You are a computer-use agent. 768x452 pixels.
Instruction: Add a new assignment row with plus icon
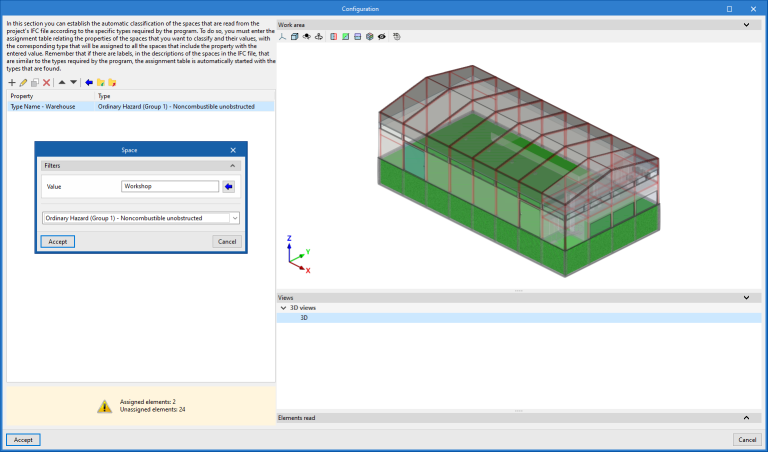pyautogui.click(x=12, y=82)
